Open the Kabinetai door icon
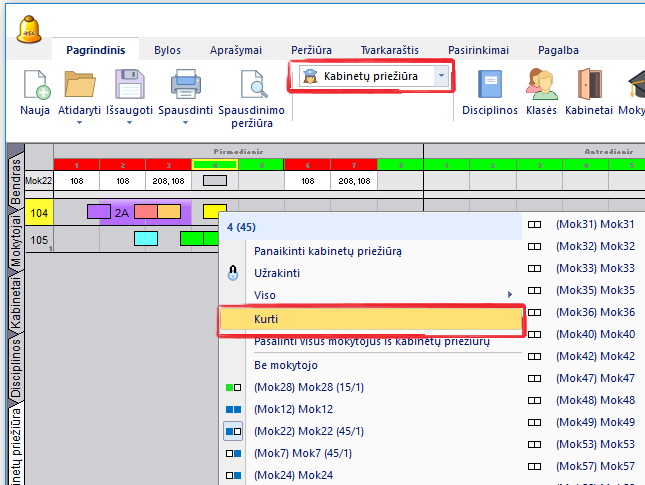The image size is (645, 485). coord(589,86)
